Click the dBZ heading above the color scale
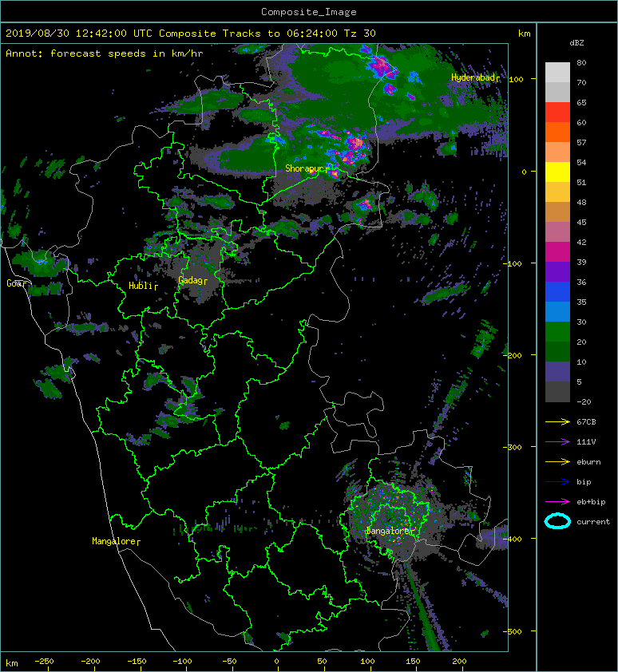 tap(576, 43)
